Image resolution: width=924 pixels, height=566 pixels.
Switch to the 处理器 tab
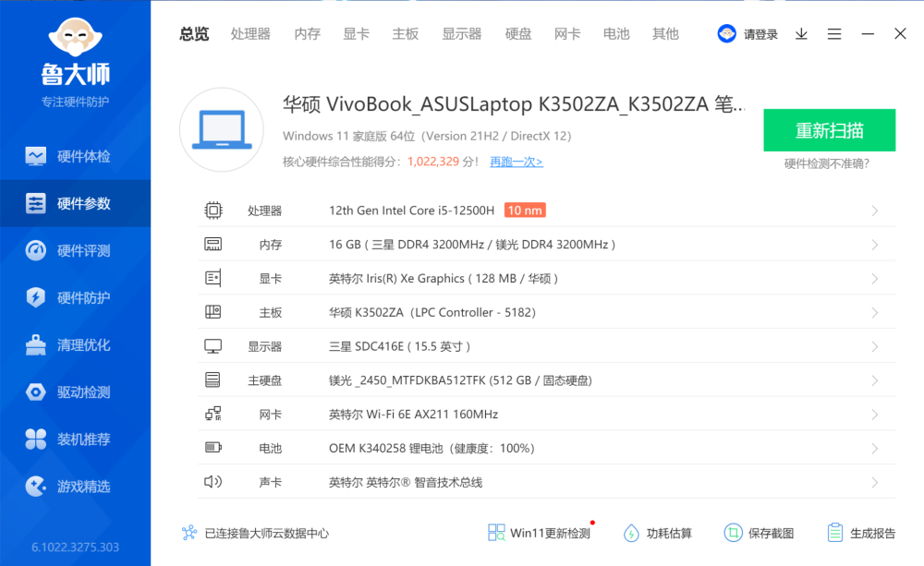click(250, 34)
